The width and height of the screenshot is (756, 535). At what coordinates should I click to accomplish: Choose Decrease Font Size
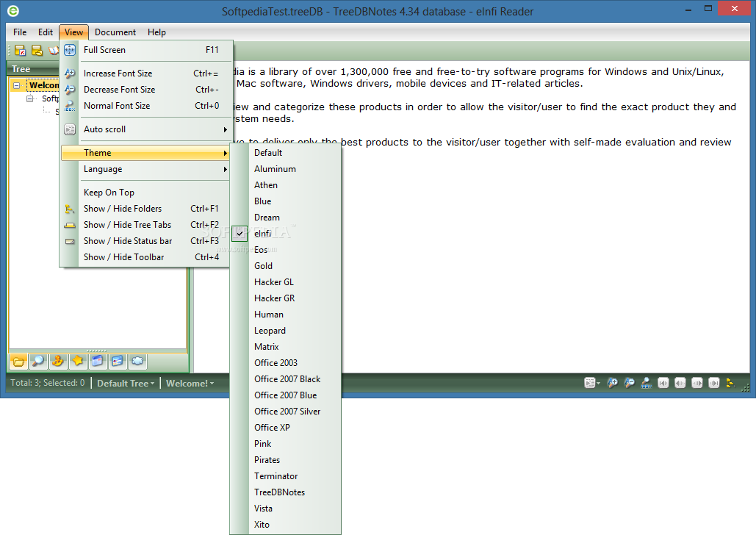tap(145, 90)
